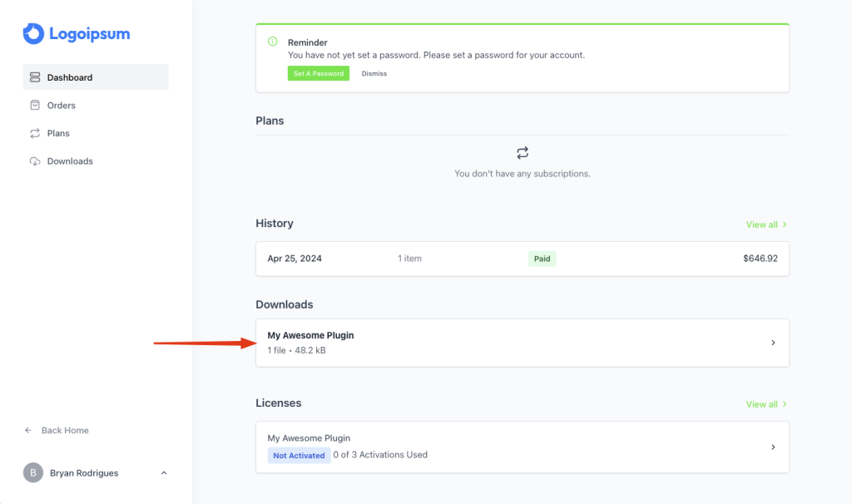Click the Orders shopping bag icon
The height and width of the screenshot is (504, 852).
[35, 106]
